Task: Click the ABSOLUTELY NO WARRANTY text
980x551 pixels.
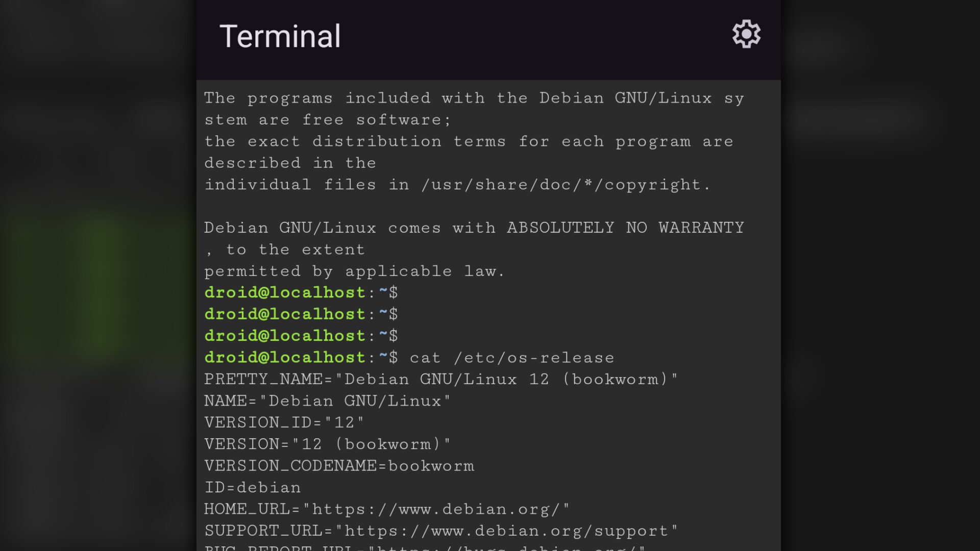Action: (x=625, y=228)
